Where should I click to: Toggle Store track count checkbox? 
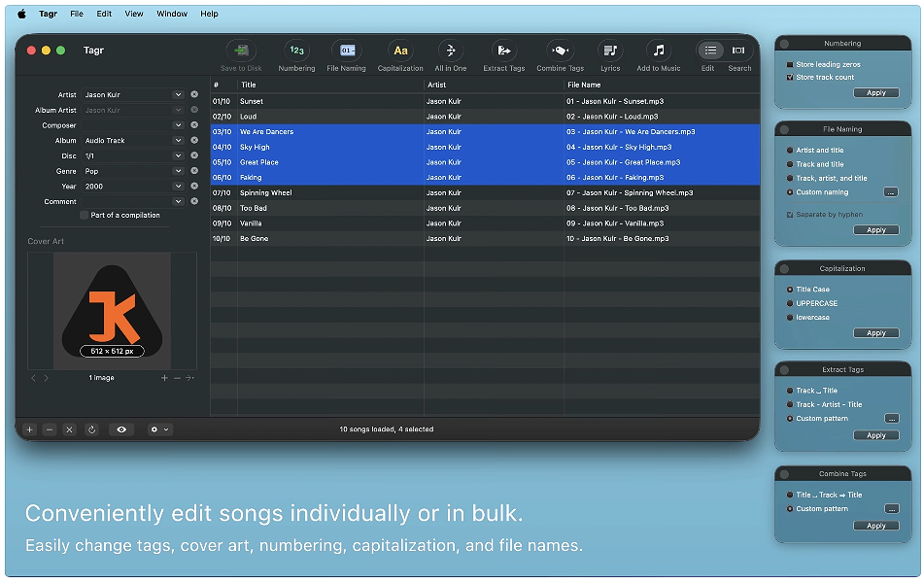[790, 77]
